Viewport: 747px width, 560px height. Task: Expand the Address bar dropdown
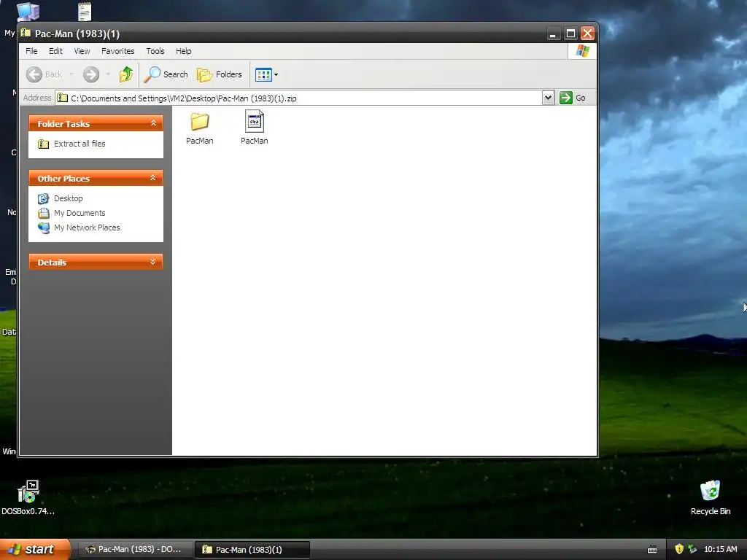pos(548,98)
